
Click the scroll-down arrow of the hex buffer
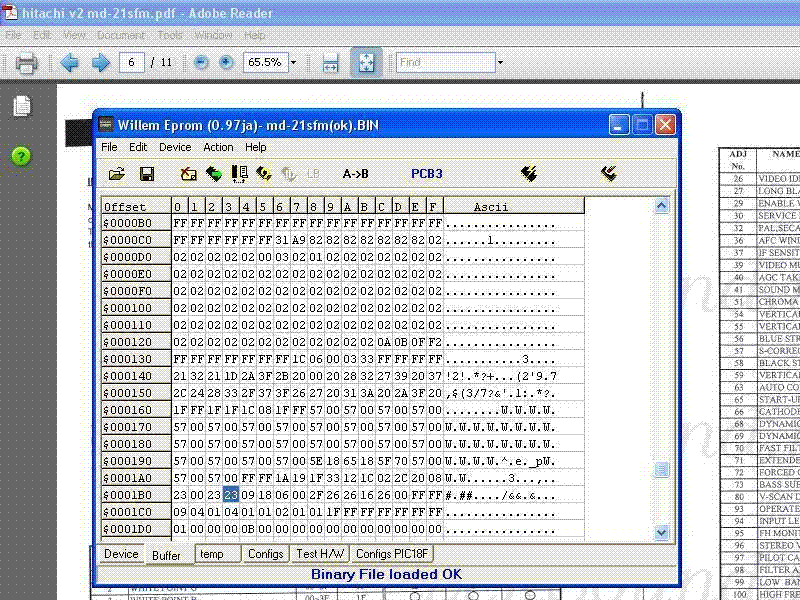coord(661,533)
